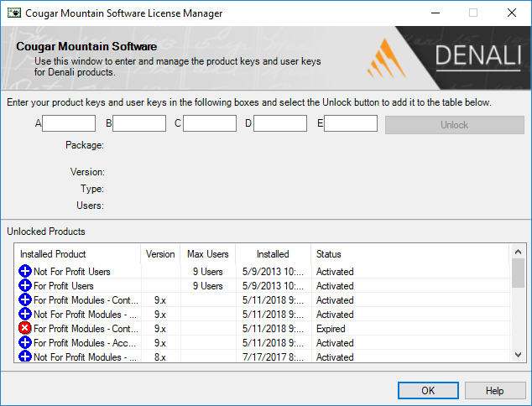Click plus icon on first 9.x For Profit Modules row

(x=25, y=299)
